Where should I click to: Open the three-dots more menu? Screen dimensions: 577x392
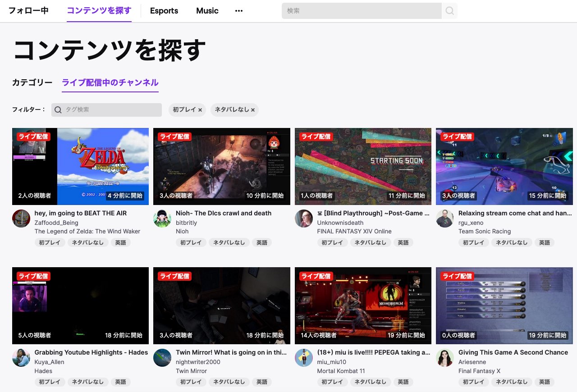[239, 11]
